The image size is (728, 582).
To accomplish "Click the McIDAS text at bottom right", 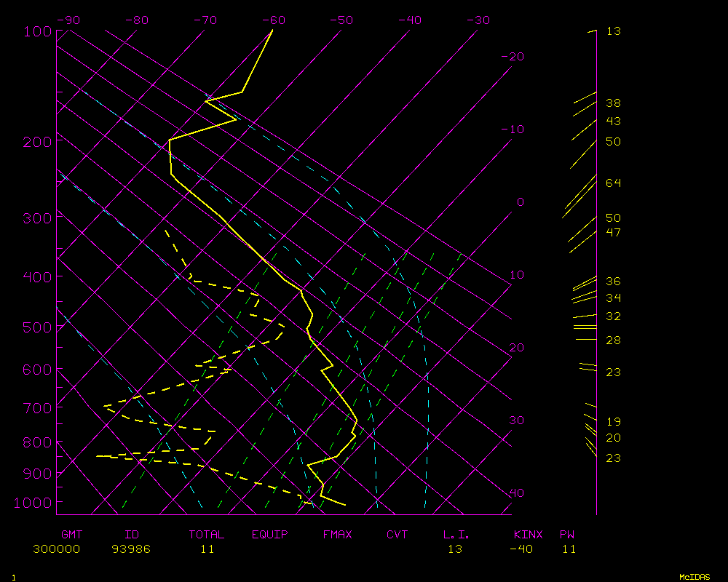I will coord(695,576).
